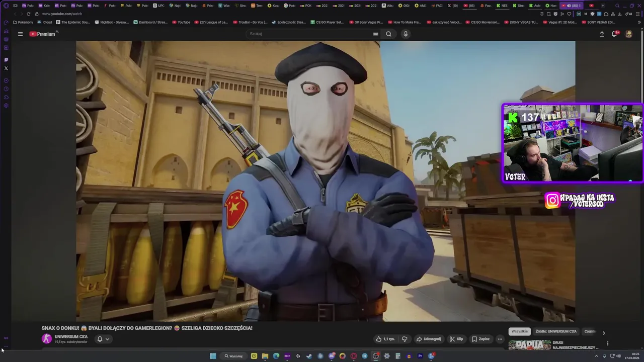Open the on-screen keyboard icon in search box
The width and height of the screenshot is (644, 362).
[x=375, y=34]
